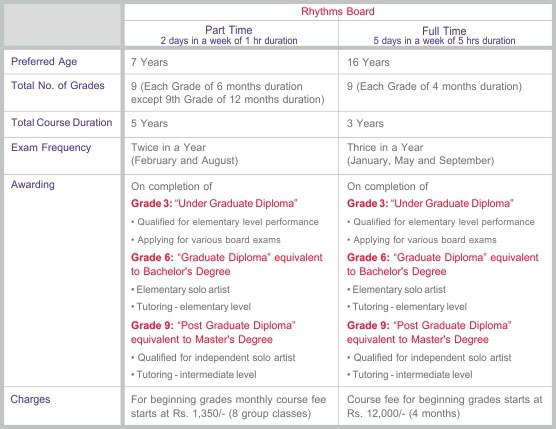This screenshot has width=556, height=429.
Task: Select the Full Time column heading
Action: coord(444,30)
